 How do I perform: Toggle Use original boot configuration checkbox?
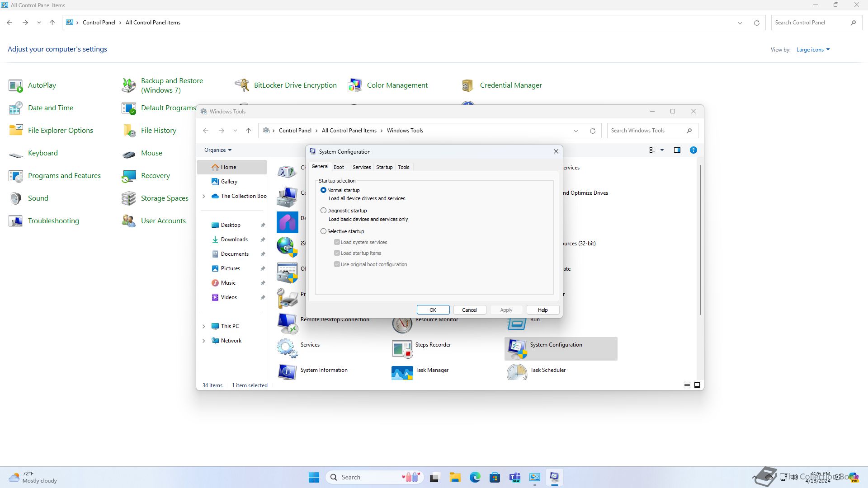pos(337,264)
